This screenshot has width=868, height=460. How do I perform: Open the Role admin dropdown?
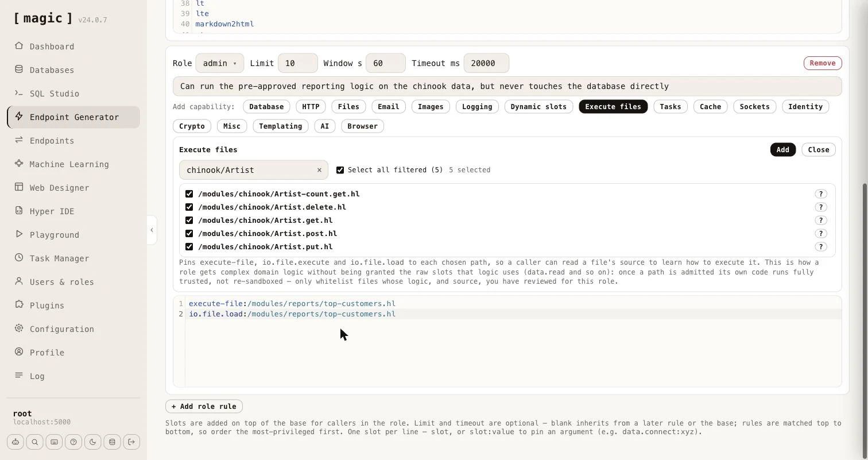220,63
